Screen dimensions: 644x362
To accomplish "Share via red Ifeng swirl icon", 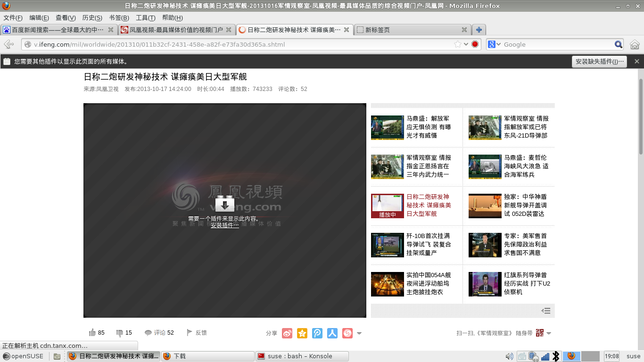I will click(x=347, y=333).
